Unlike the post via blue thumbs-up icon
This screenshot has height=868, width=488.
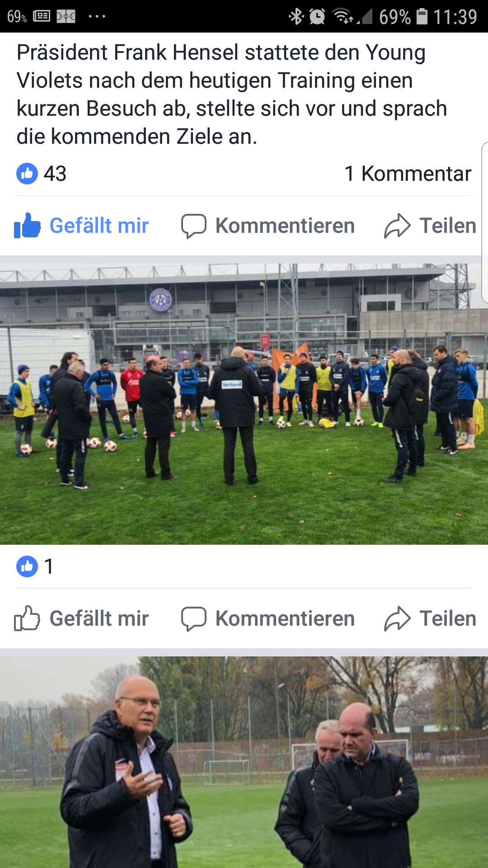click(x=28, y=225)
